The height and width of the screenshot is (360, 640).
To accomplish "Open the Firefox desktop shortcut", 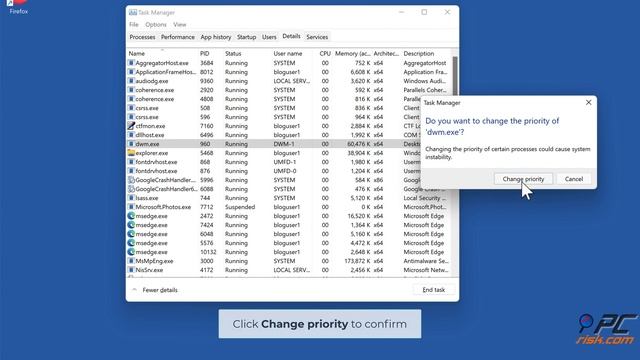I will coord(18,7).
